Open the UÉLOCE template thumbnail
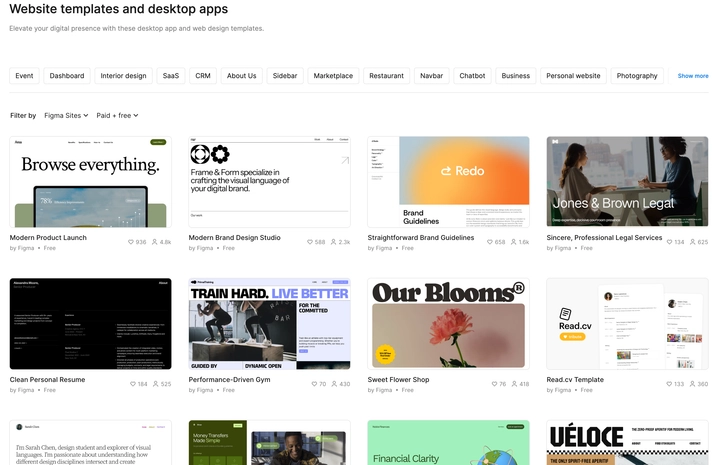Screen dimensions: 720x465 tap(628, 443)
